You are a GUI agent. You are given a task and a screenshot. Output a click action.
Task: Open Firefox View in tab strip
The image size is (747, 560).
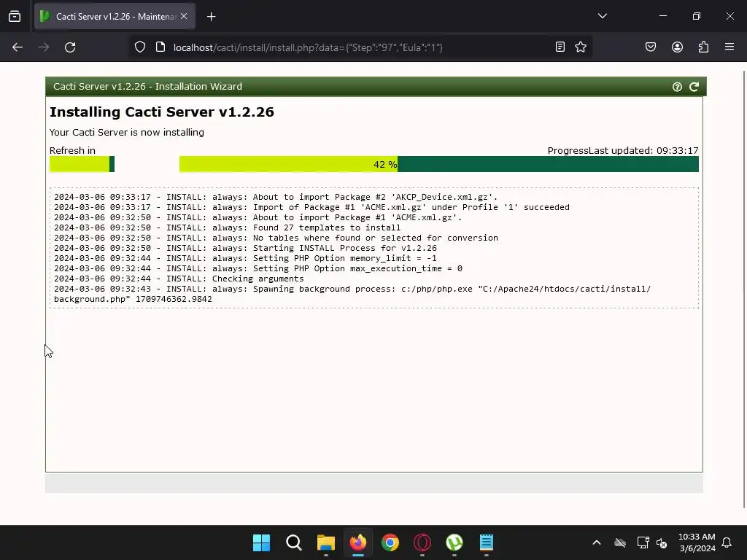[15, 17]
